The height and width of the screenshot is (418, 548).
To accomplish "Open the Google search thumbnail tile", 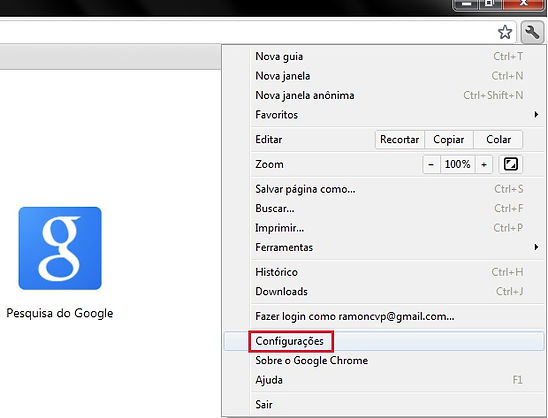I will click(x=60, y=248).
